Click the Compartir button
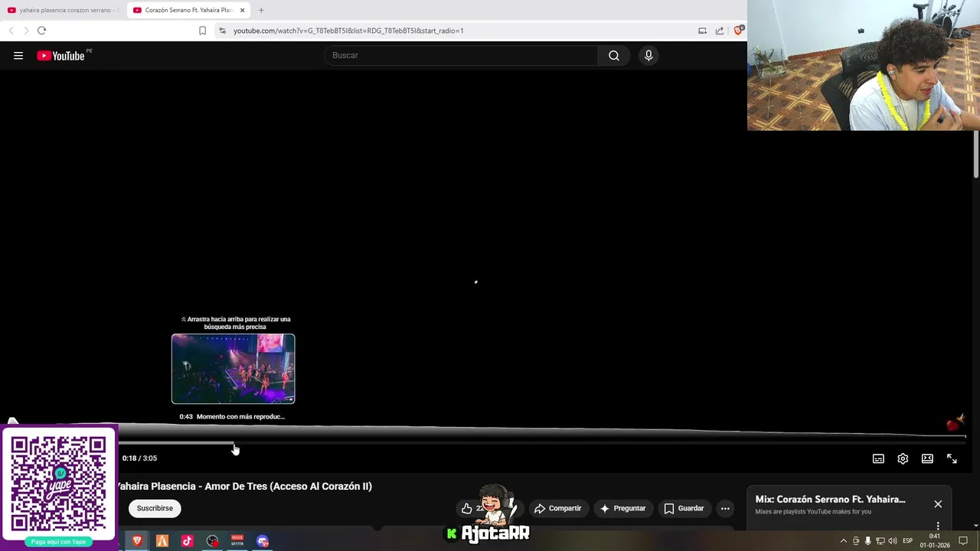The image size is (980, 551). click(557, 508)
